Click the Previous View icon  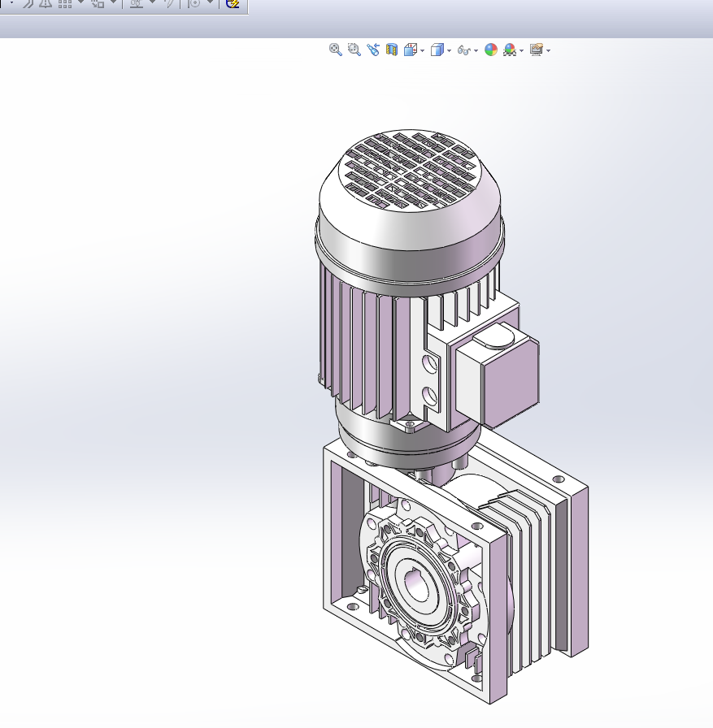[x=373, y=50]
